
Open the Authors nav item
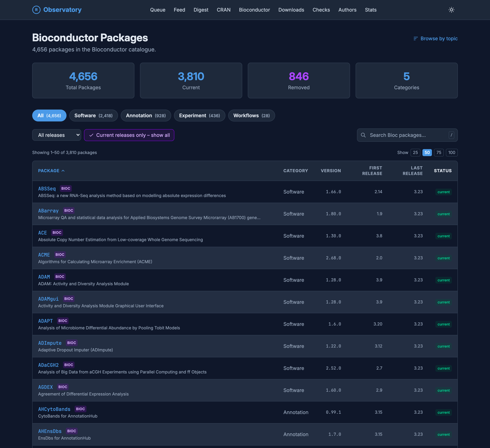[347, 10]
